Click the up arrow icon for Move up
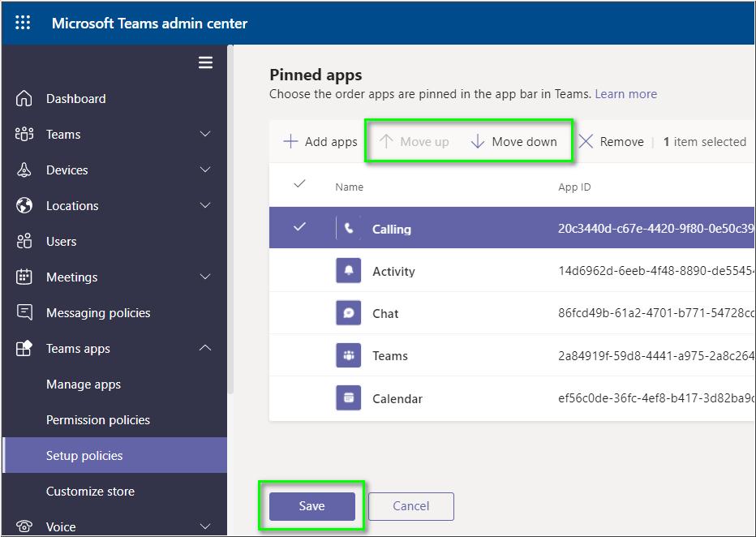Image resolution: width=756 pixels, height=537 pixels. (x=386, y=142)
